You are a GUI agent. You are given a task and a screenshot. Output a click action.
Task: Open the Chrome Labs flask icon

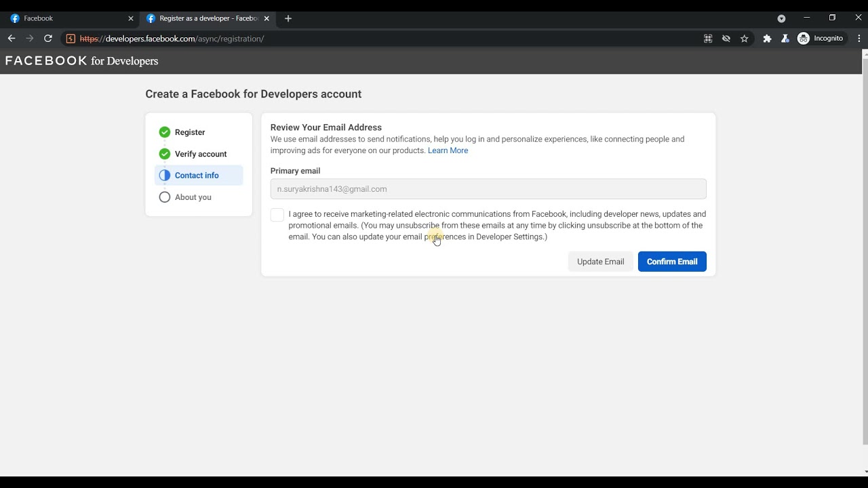(785, 39)
